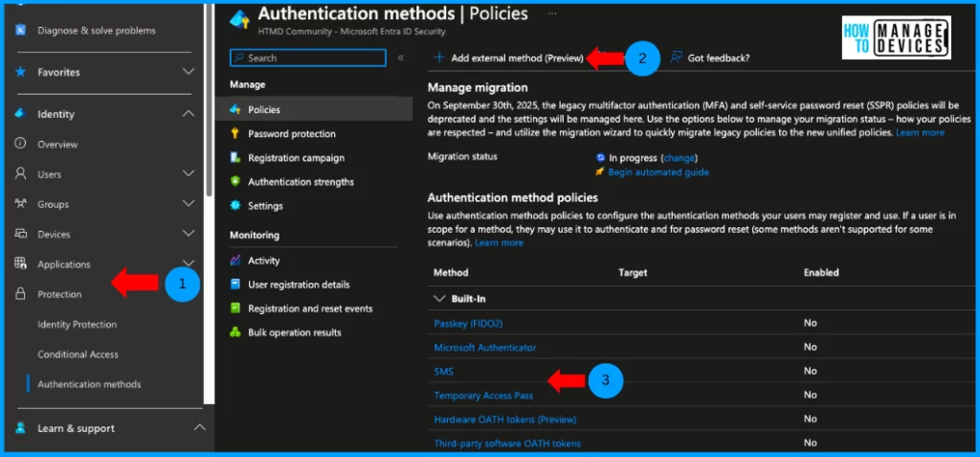Click Add external method (Preview) button
The height and width of the screenshot is (457, 980).
509,57
